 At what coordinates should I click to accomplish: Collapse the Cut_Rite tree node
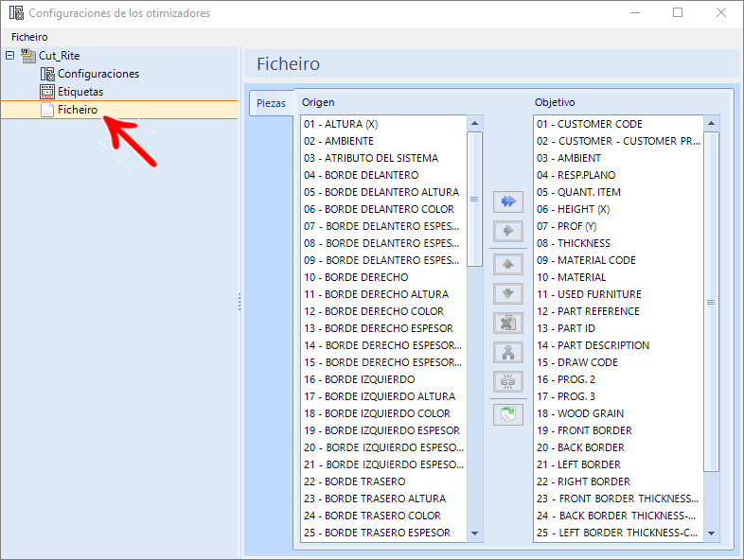coord(10,56)
